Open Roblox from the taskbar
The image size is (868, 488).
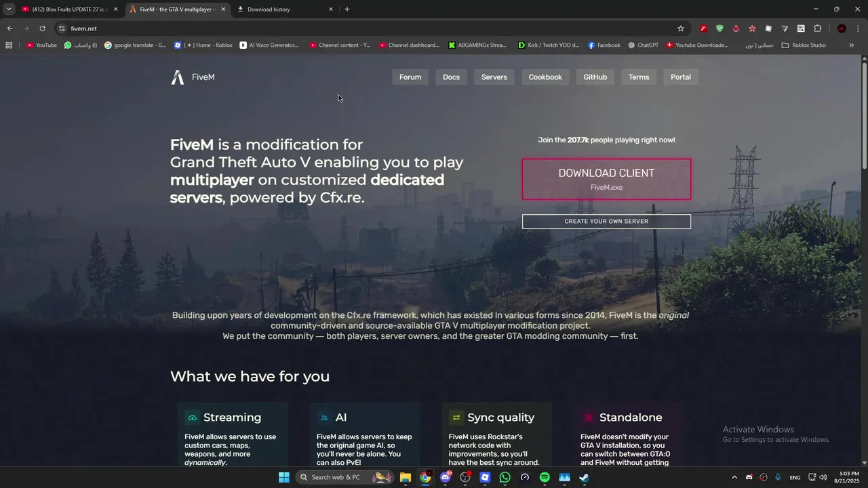[485, 477]
